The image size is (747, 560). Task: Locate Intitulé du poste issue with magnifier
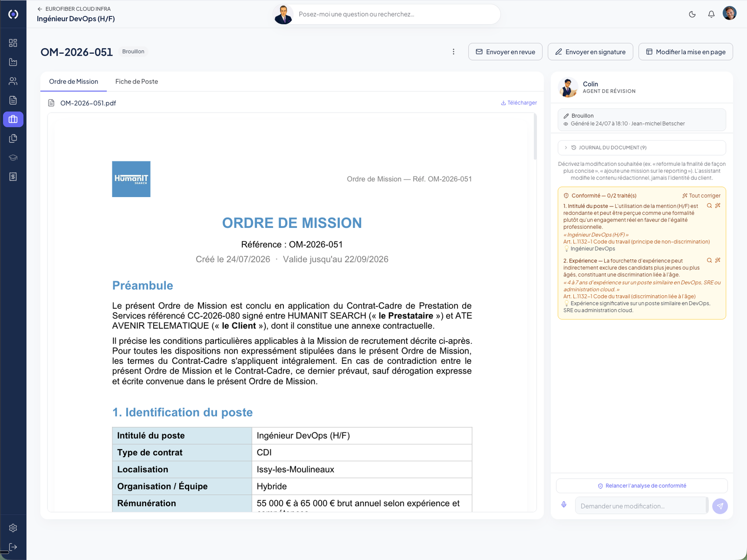[709, 206]
